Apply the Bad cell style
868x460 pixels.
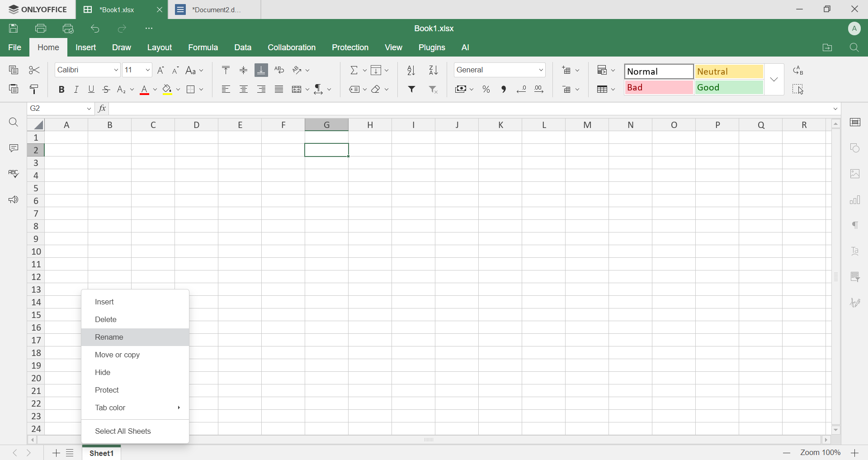pyautogui.click(x=658, y=87)
